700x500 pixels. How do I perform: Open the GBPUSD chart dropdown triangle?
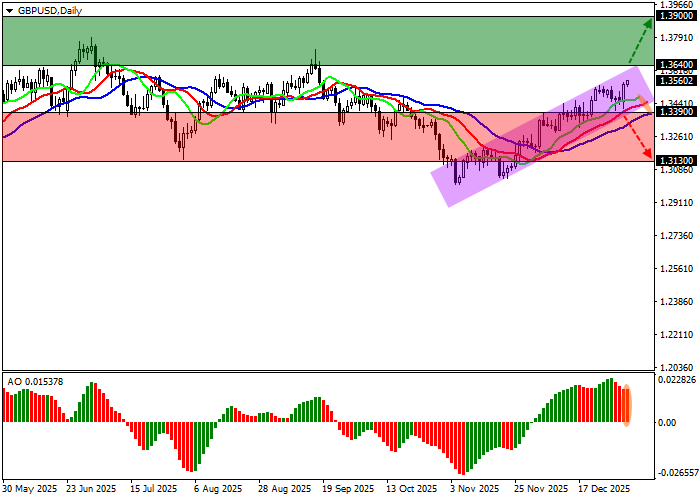(x=10, y=11)
